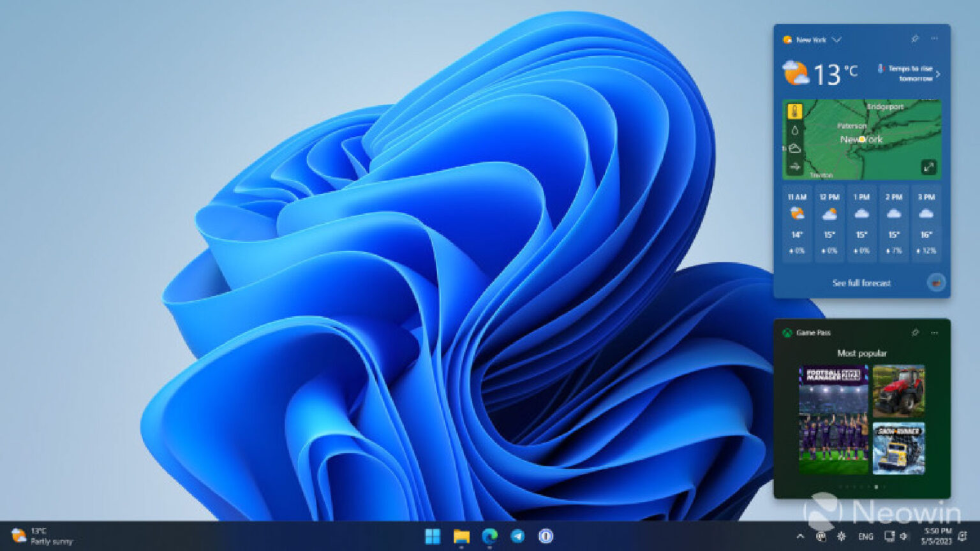This screenshot has height=551, width=980.
Task: Click the thermometer icon beside Temps to rise
Action: pyautogui.click(x=882, y=70)
